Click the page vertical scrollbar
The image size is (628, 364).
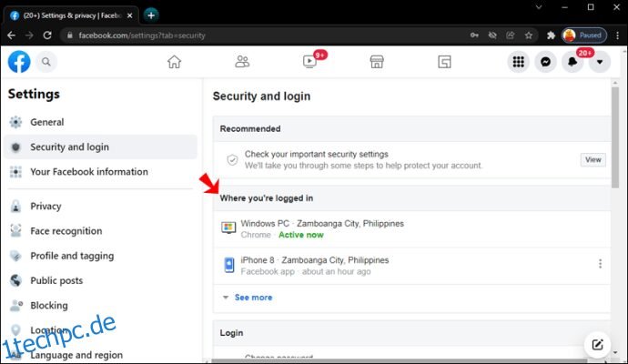(x=615, y=137)
